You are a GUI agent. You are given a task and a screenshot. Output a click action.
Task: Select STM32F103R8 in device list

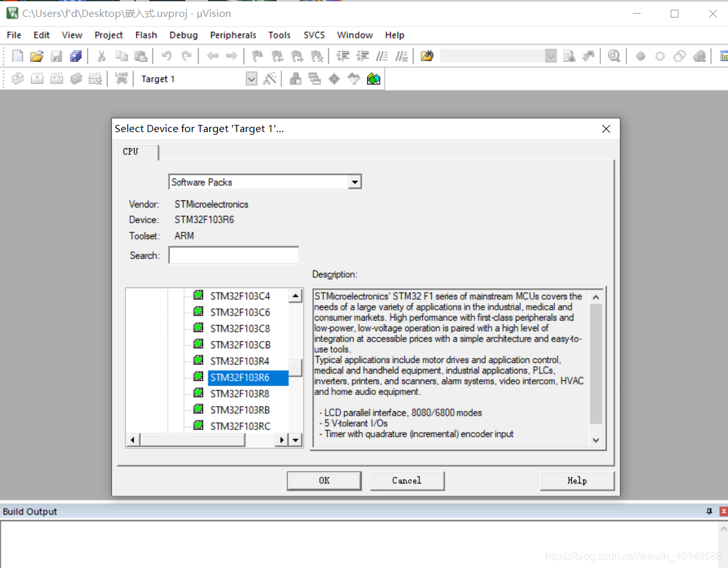point(240,394)
